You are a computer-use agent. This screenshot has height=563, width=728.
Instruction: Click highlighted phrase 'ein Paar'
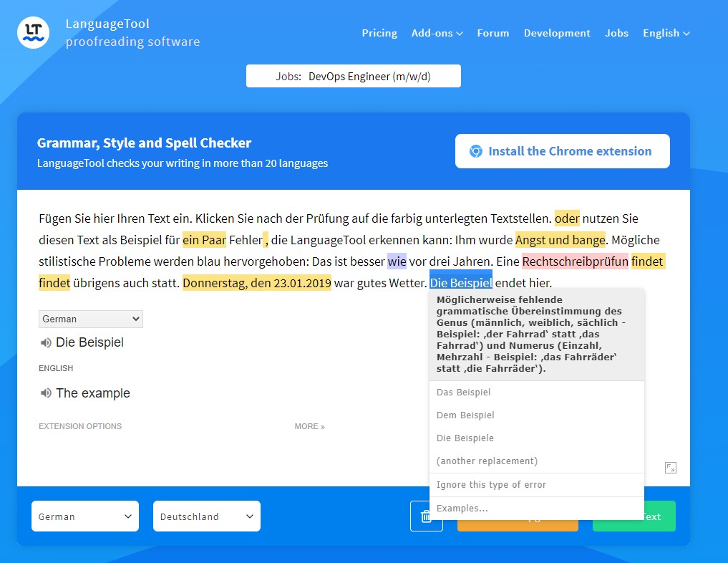pyautogui.click(x=204, y=240)
